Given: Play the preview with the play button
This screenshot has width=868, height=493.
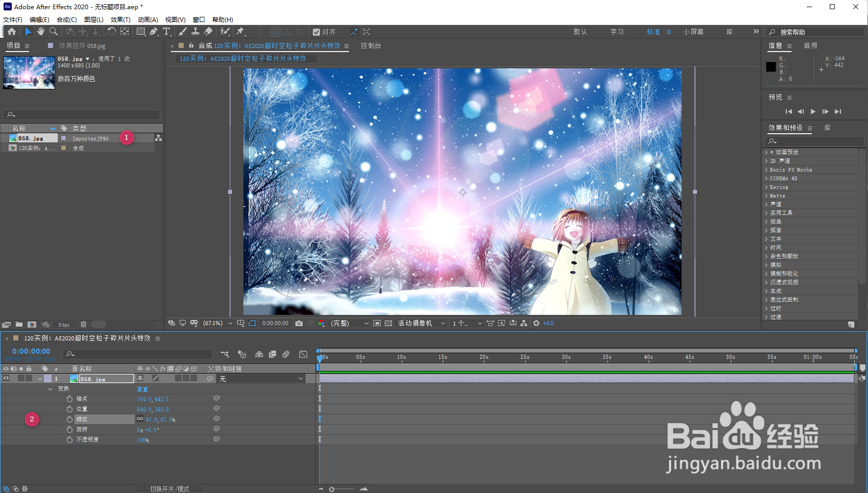Looking at the screenshot, I should (x=813, y=111).
